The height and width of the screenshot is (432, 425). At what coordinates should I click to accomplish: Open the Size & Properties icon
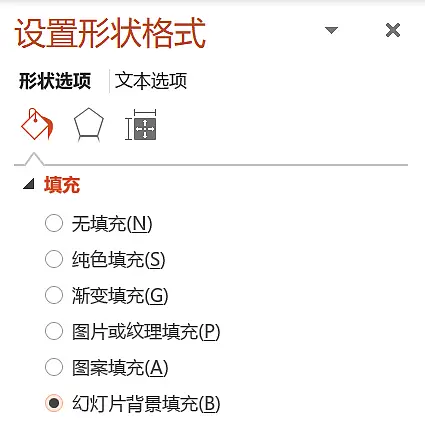pyautogui.click(x=141, y=125)
